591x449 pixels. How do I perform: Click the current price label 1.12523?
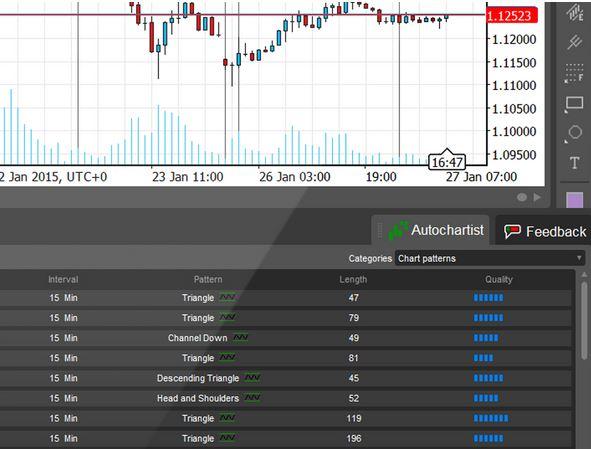(x=512, y=16)
